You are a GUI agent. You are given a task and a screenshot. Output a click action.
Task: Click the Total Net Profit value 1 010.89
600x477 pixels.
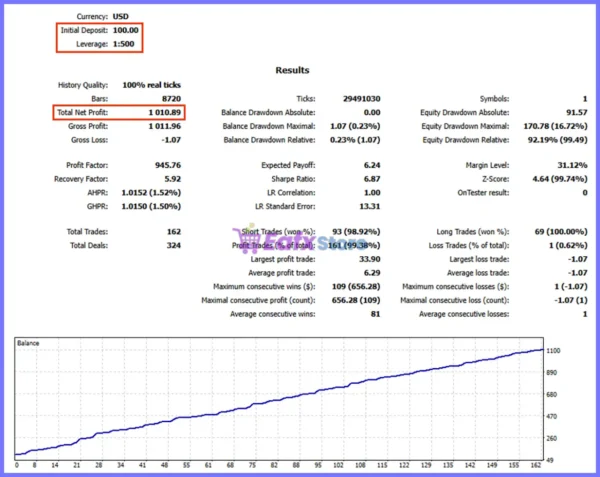click(165, 112)
